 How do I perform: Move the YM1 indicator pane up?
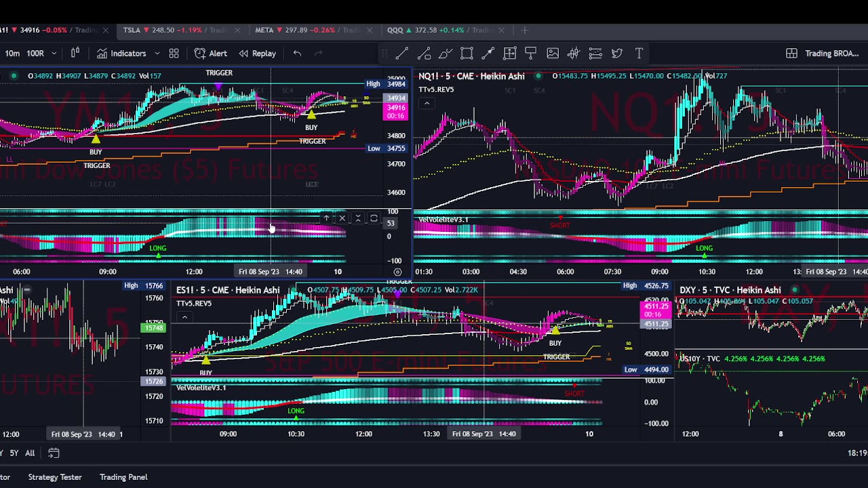point(326,218)
